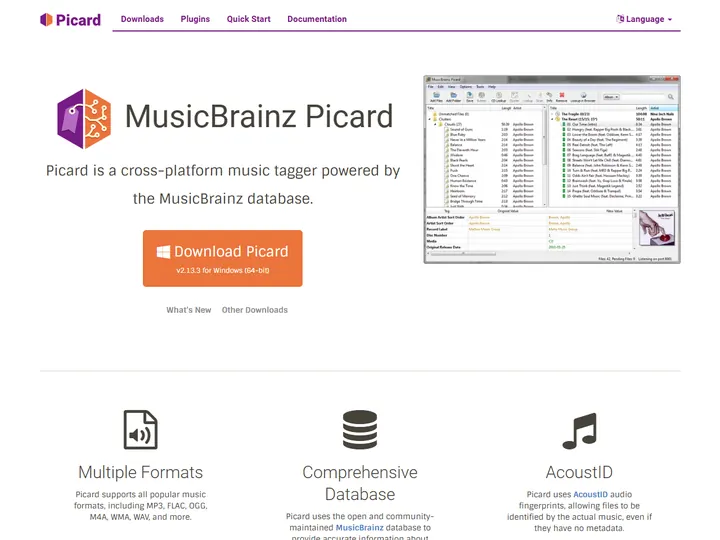Click the Multiple Formats audio file icon

coord(141,429)
